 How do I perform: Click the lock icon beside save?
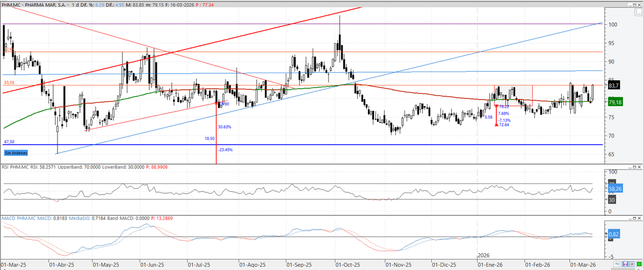coord(632,264)
